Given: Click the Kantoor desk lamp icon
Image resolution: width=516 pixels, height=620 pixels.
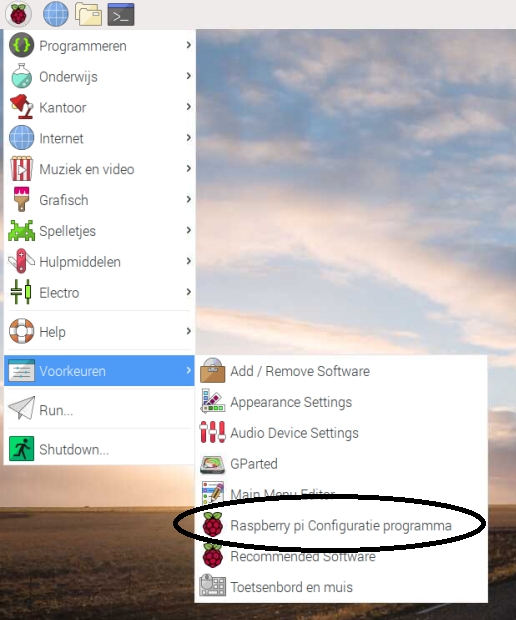Looking at the screenshot, I should click(21, 107).
